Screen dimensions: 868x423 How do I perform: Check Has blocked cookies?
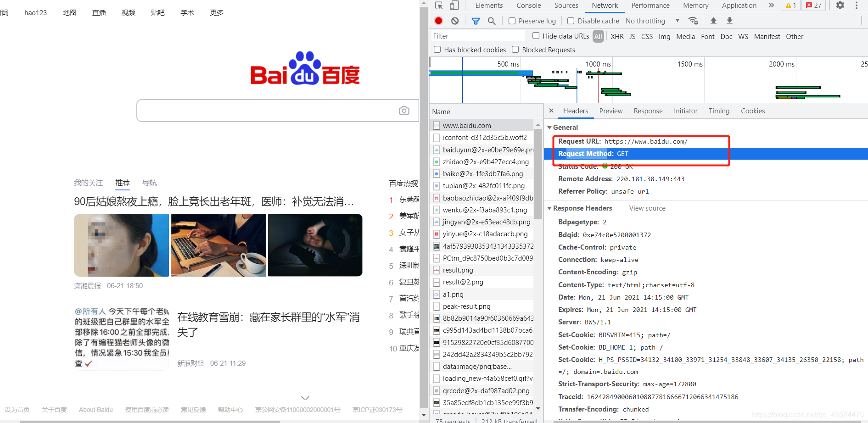pos(437,50)
